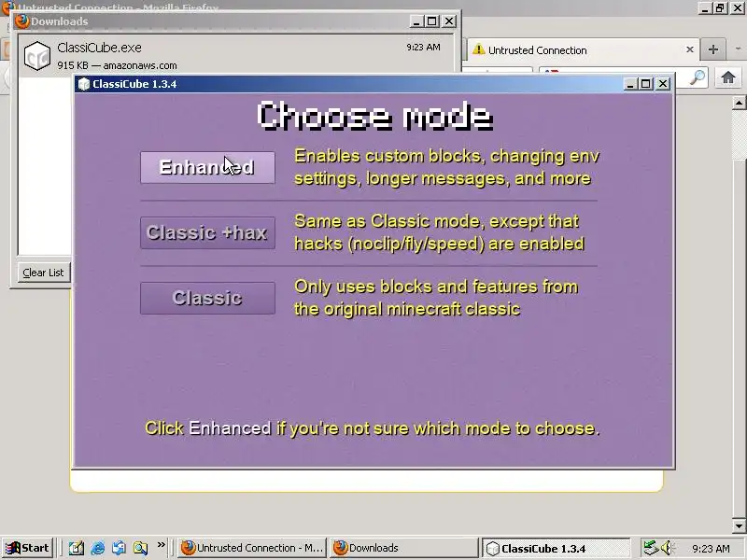This screenshot has width=747, height=560.
Task: Click the fourth quick launch search icon
Action: point(141,548)
